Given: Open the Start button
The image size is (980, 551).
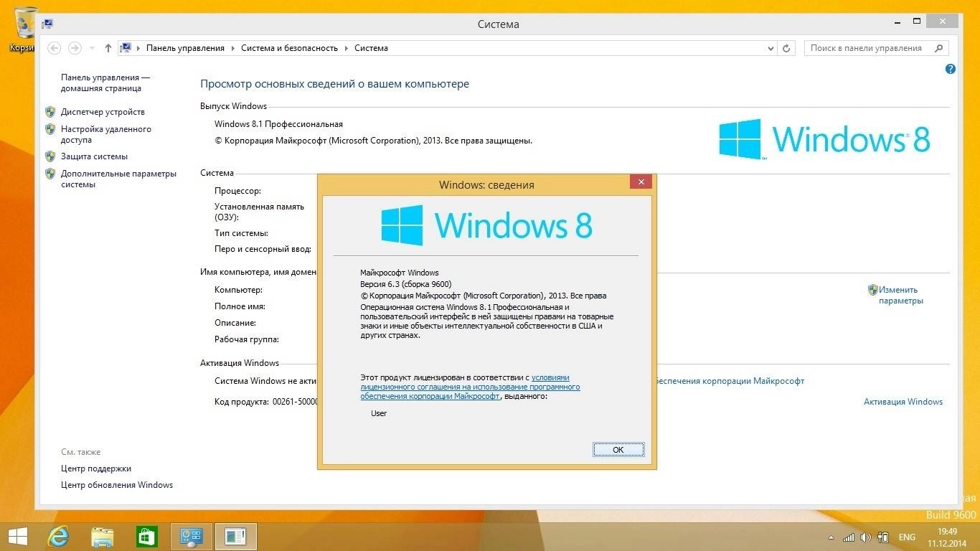Looking at the screenshot, I should click(17, 536).
